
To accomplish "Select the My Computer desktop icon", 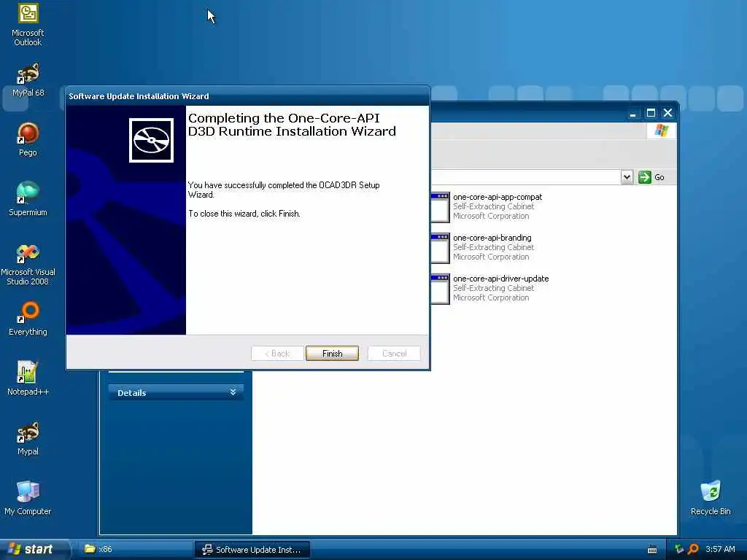I will coord(28,498).
